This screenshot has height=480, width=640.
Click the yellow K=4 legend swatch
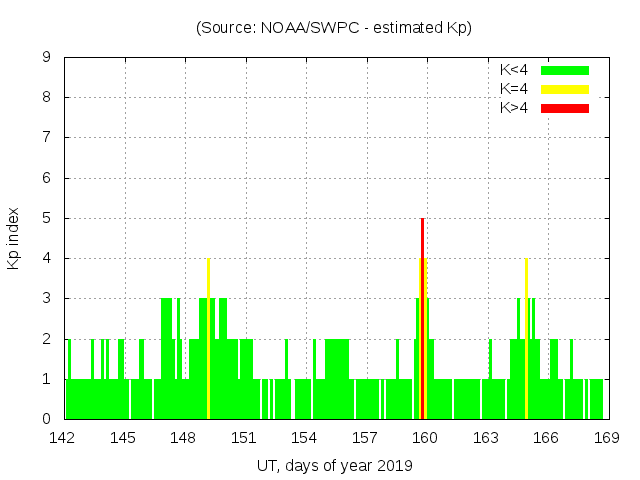click(565, 89)
